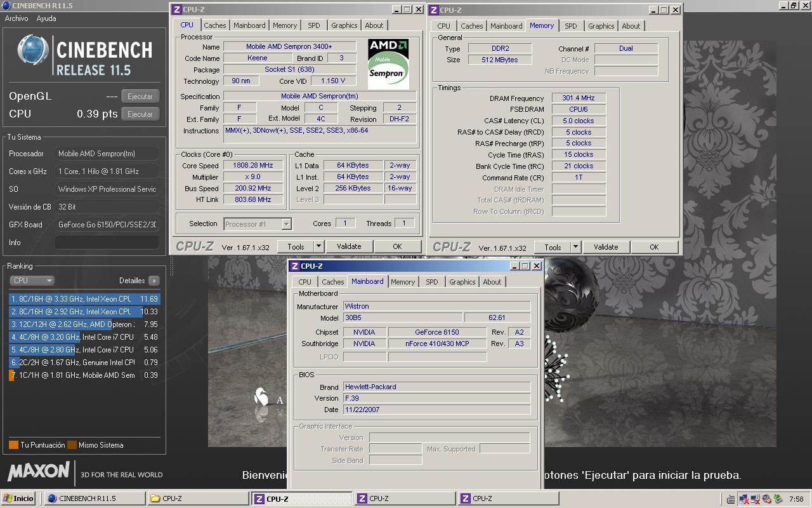Switch to Graphics tab in Mainboard window
This screenshot has height=508, width=812.
point(462,282)
